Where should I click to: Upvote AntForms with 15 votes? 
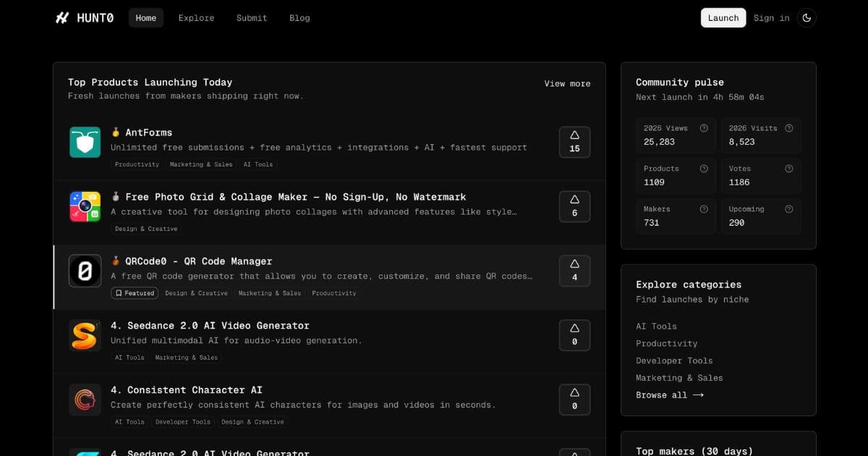pyautogui.click(x=574, y=142)
